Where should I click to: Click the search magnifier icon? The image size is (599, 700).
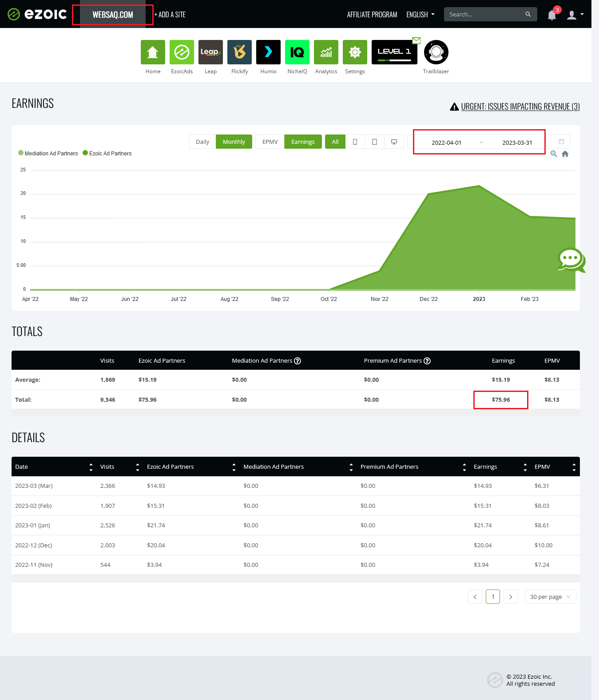coord(528,14)
